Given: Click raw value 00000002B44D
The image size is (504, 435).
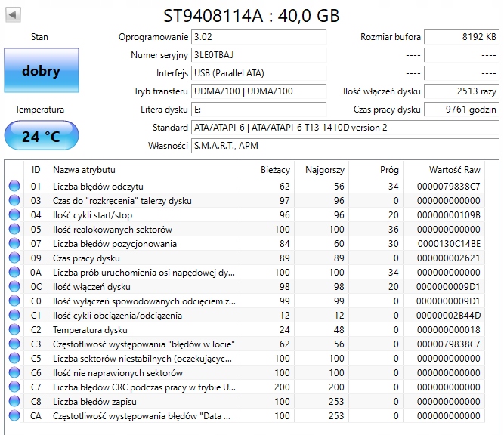Looking at the screenshot, I should [x=448, y=316].
